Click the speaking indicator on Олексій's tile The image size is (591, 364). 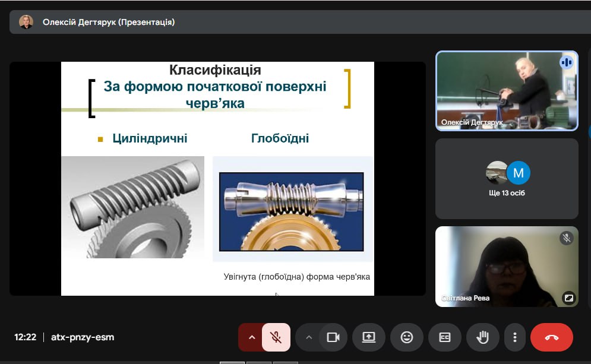(566, 62)
